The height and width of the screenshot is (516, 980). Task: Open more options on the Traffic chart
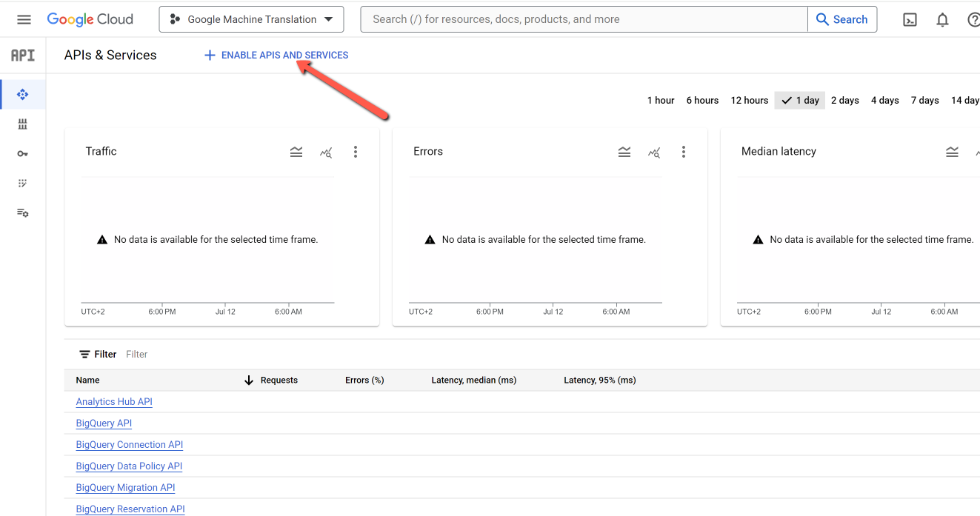(356, 152)
